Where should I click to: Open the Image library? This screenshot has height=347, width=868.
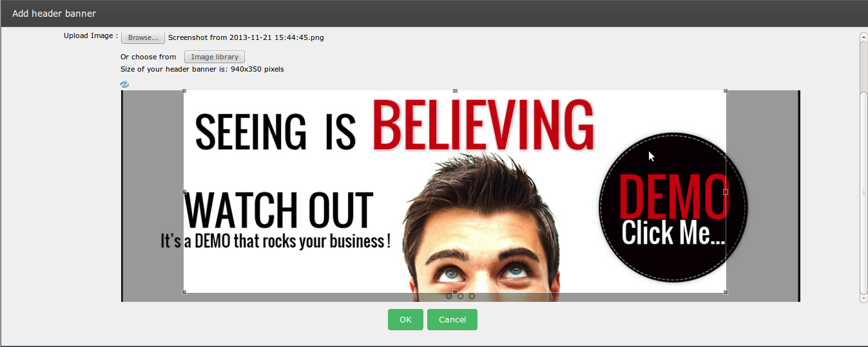[215, 57]
